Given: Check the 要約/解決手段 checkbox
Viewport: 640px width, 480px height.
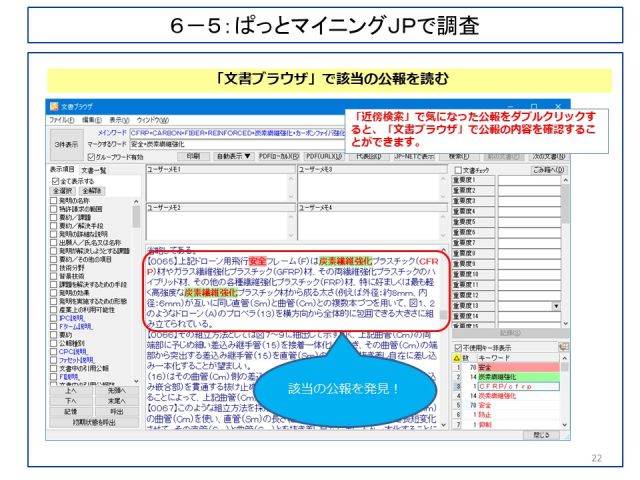Looking at the screenshot, I should click(53, 226).
